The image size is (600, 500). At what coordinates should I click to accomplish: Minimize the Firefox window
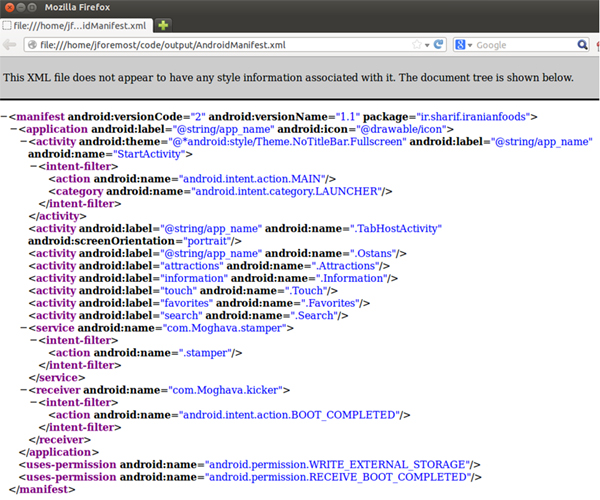click(21, 7)
